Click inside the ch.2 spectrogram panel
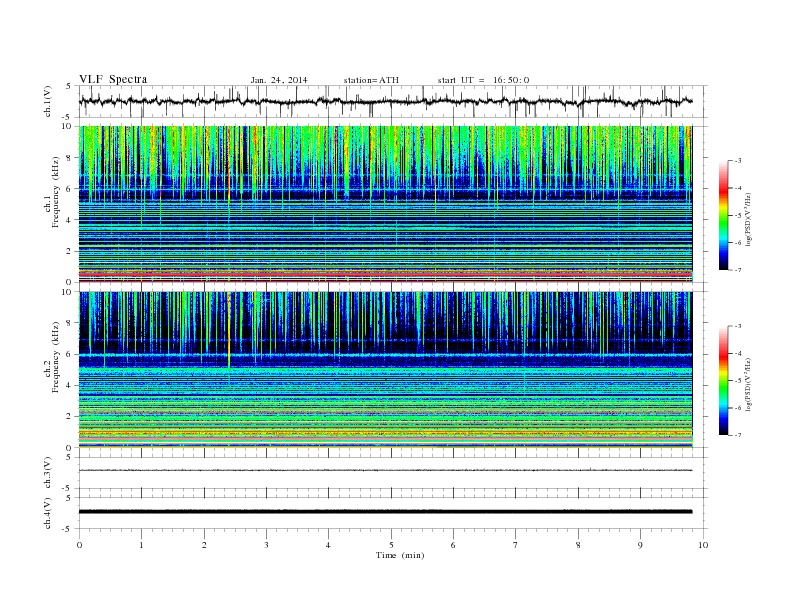The height and width of the screenshot is (612, 792). click(386, 370)
